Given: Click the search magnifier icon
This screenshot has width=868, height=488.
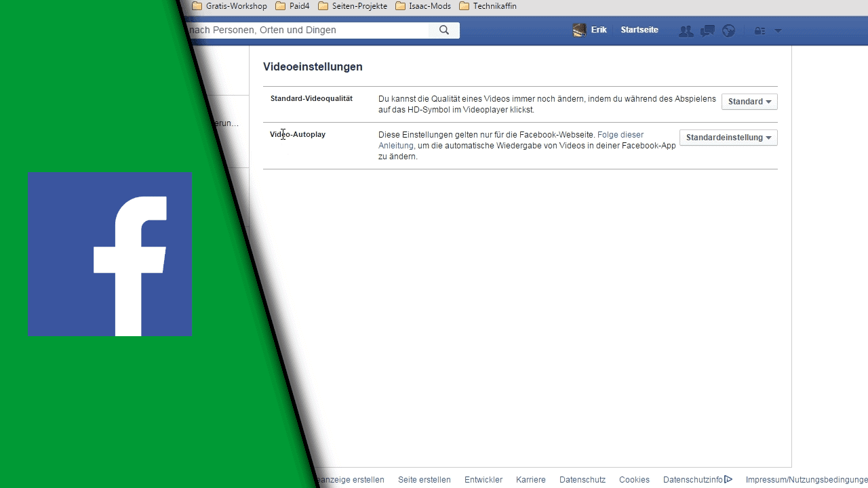Looking at the screenshot, I should [x=444, y=30].
